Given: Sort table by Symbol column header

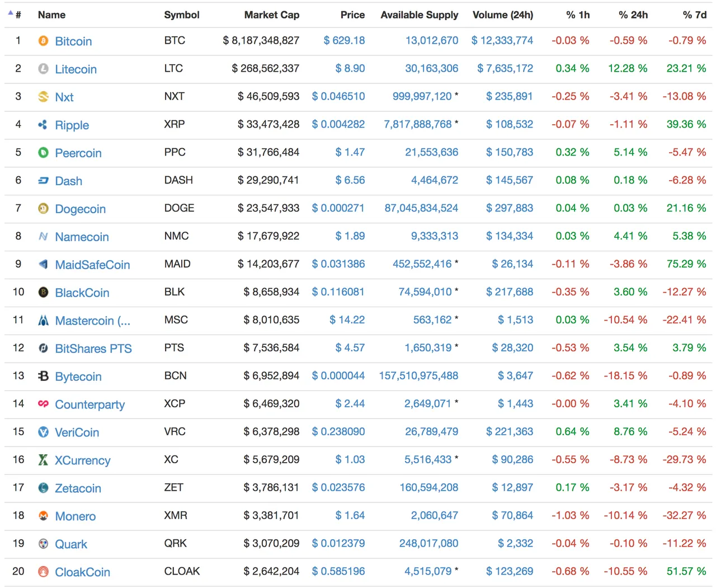Looking at the screenshot, I should [x=182, y=15].
